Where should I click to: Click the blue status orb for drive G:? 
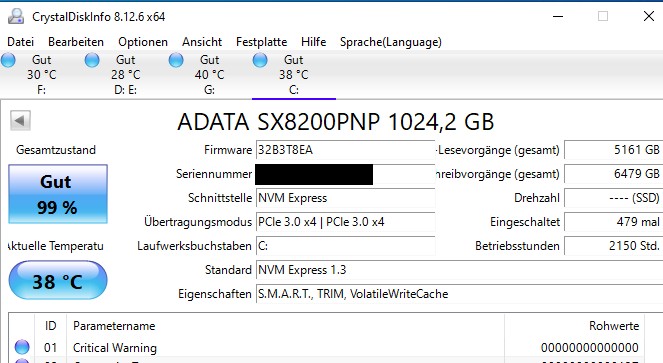pos(176,60)
